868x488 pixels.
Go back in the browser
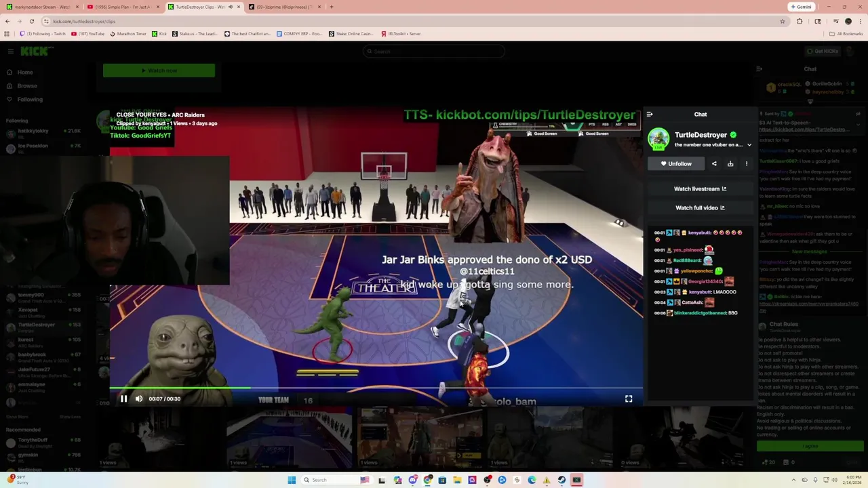point(7,21)
